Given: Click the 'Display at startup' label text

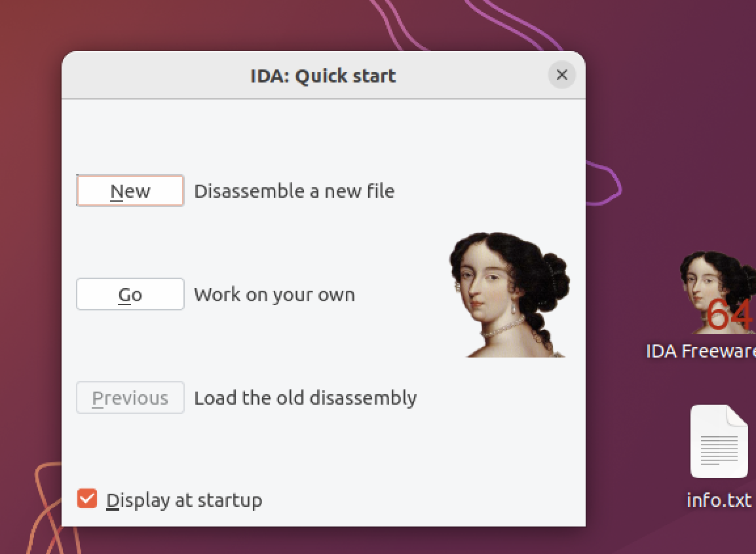Looking at the screenshot, I should point(184,500).
